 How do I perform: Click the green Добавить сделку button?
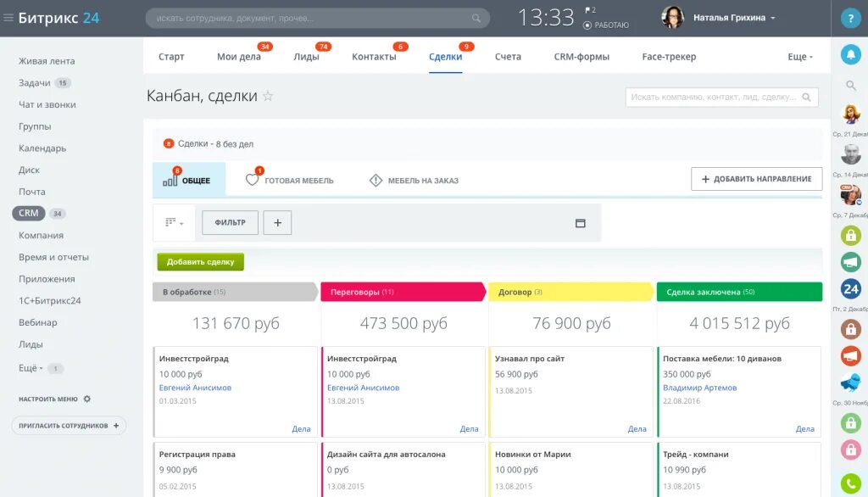point(200,262)
